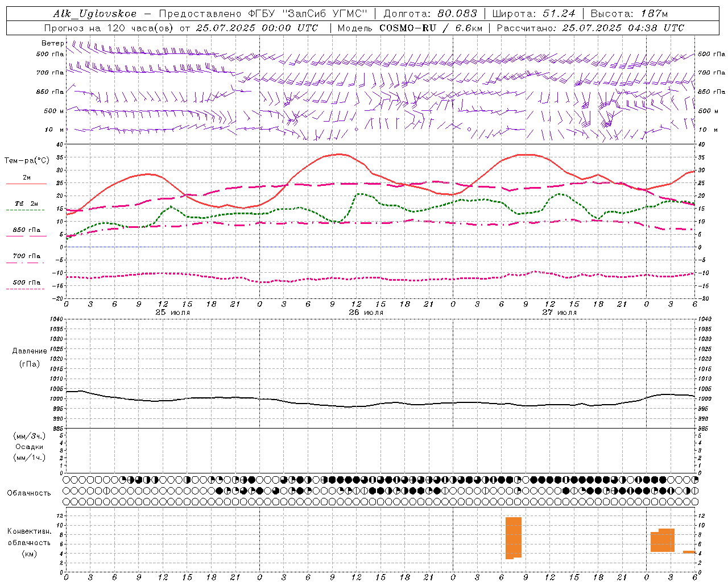The image size is (728, 582).
Task: Click the 2м temperature legend entry
Action: 27,178
